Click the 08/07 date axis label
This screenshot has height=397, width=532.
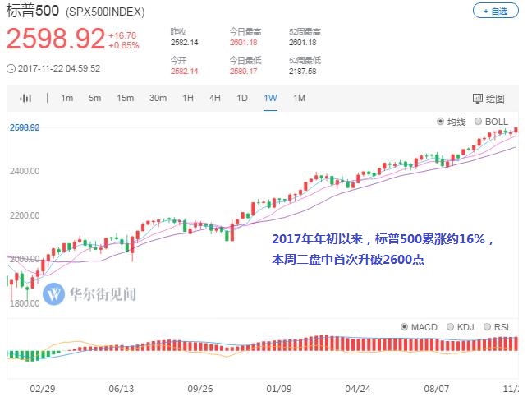pos(436,389)
